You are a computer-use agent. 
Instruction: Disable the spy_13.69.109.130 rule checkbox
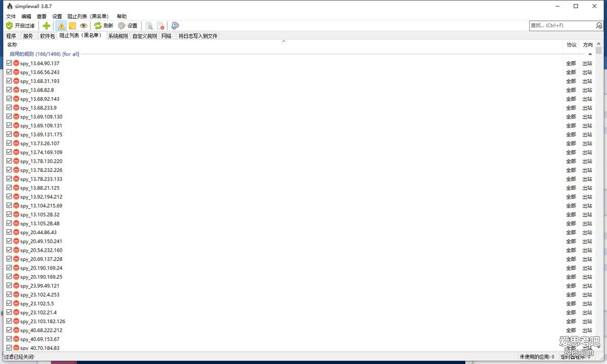pos(9,116)
